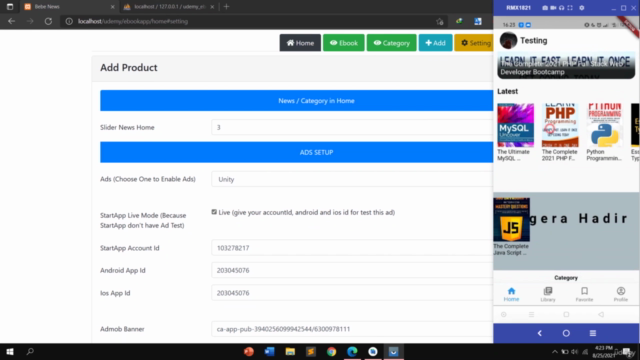Open the Home nav button
This screenshot has width=640, height=360.
[x=300, y=43]
